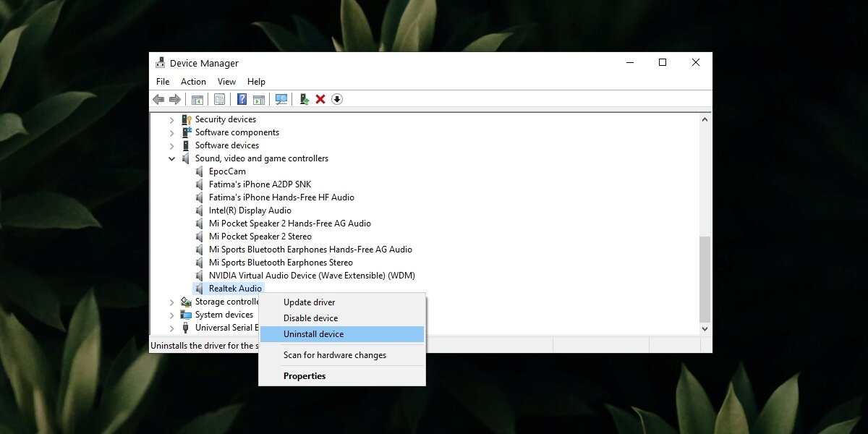
Task: Select the EpocCam device entry
Action: (x=226, y=171)
